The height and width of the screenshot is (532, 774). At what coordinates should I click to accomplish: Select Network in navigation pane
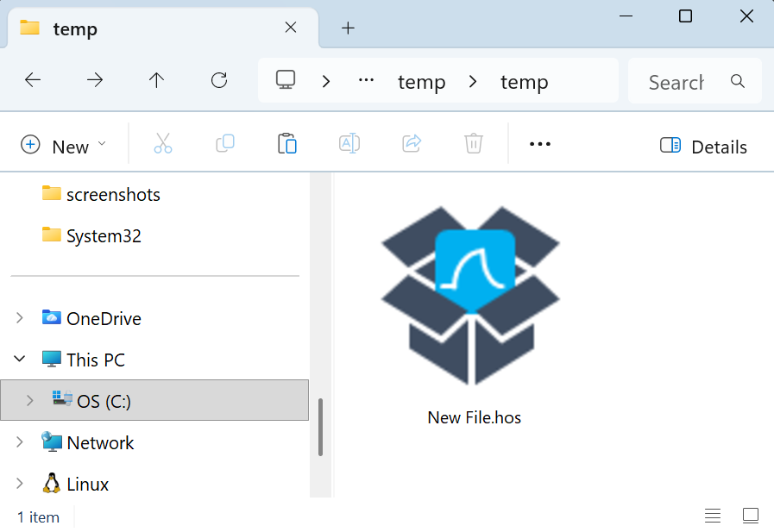(x=88, y=442)
